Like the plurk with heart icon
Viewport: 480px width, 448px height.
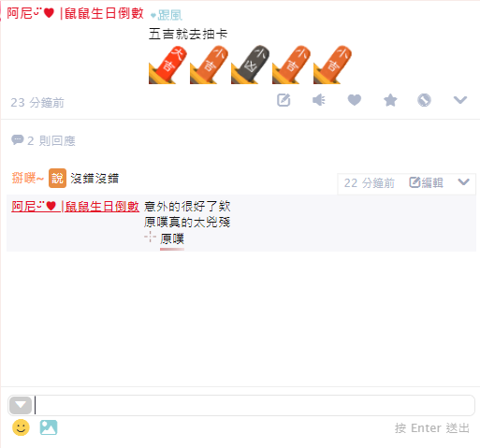(x=355, y=100)
